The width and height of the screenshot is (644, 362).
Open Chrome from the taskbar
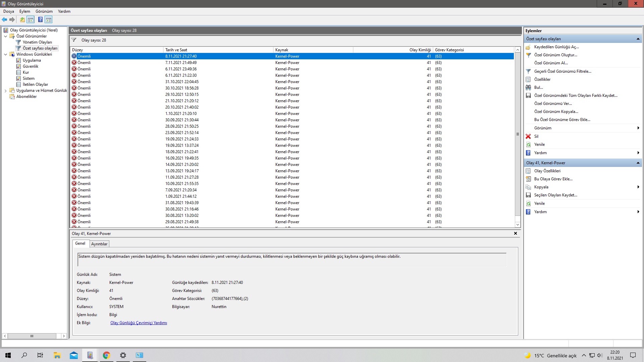click(106, 355)
